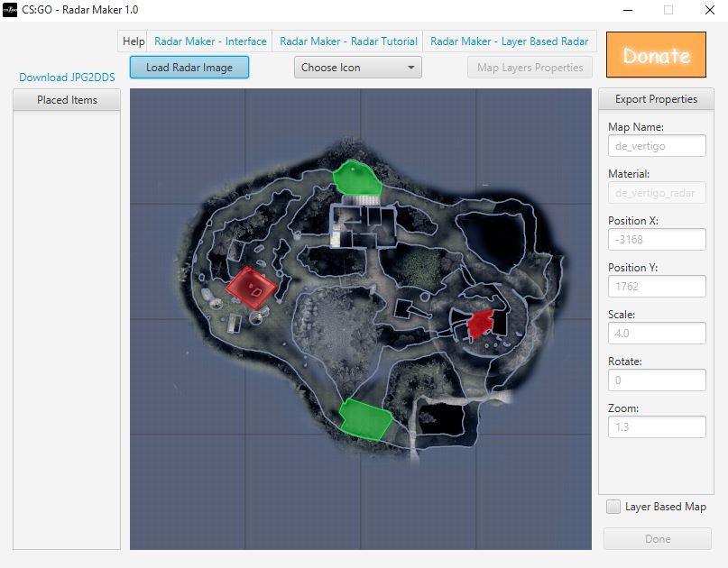
Task: Click the Scale value field
Action: click(657, 334)
